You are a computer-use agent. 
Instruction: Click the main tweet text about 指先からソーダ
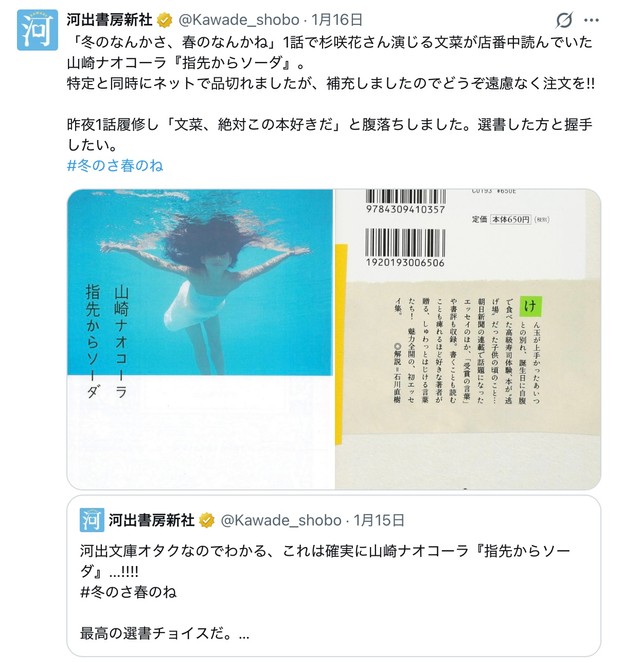(x=331, y=63)
